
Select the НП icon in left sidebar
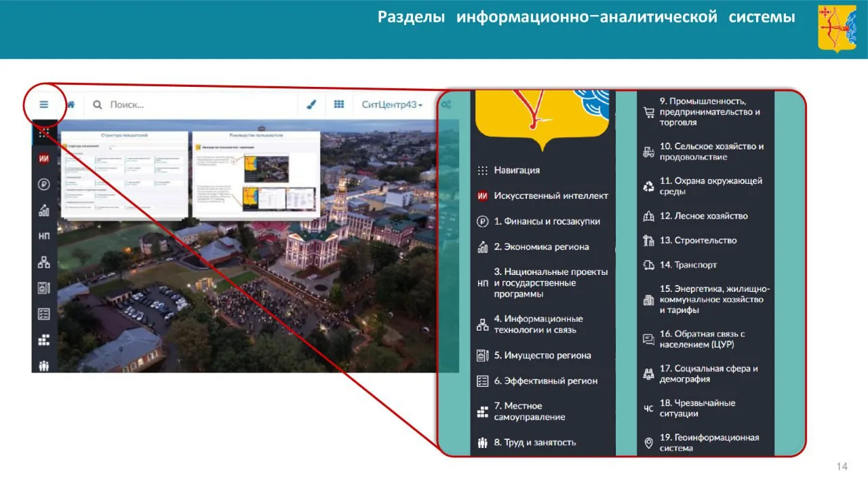[44, 236]
